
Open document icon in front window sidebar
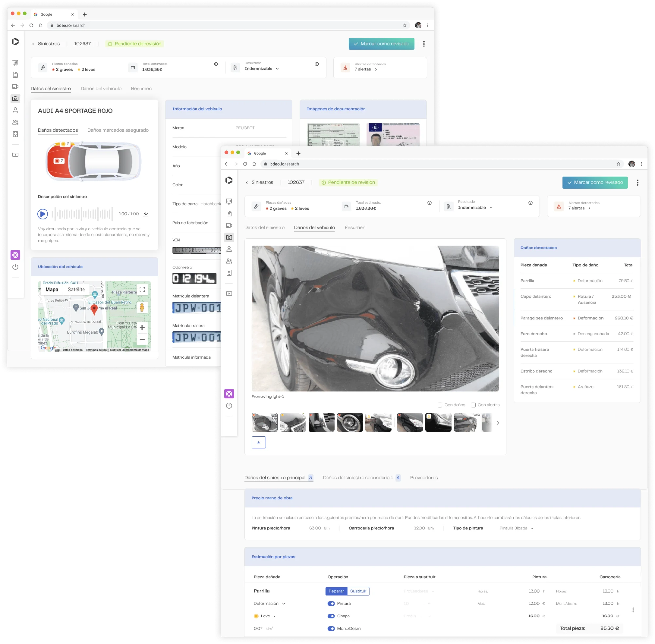(229, 213)
